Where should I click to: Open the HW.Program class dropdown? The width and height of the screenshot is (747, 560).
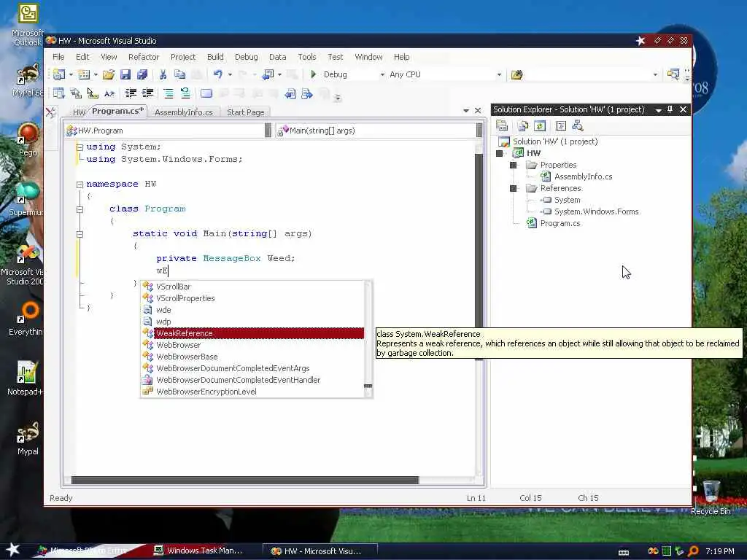[268, 131]
